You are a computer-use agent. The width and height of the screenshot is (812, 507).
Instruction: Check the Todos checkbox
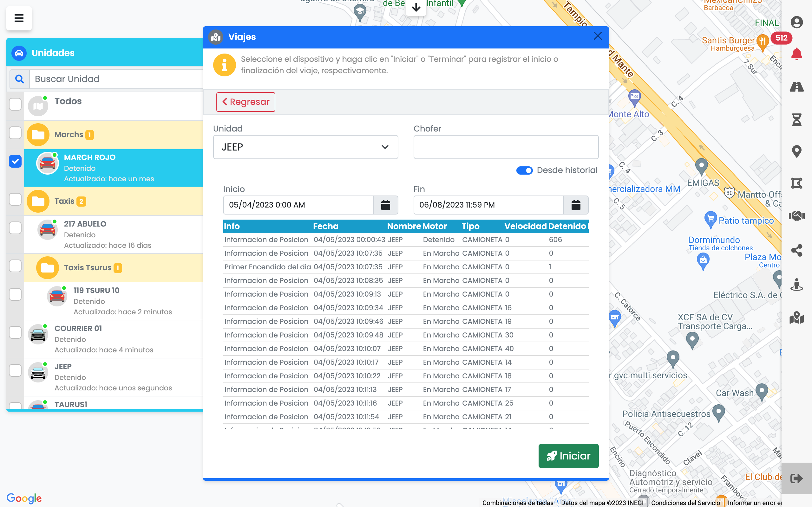coord(15,104)
